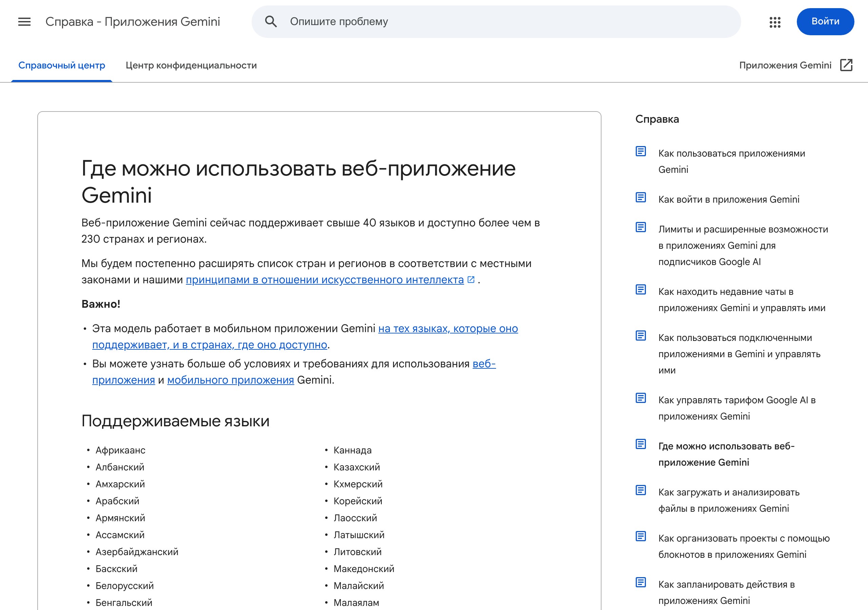
Task: Click the document icon for Как запланировать действия
Action: [x=641, y=583]
